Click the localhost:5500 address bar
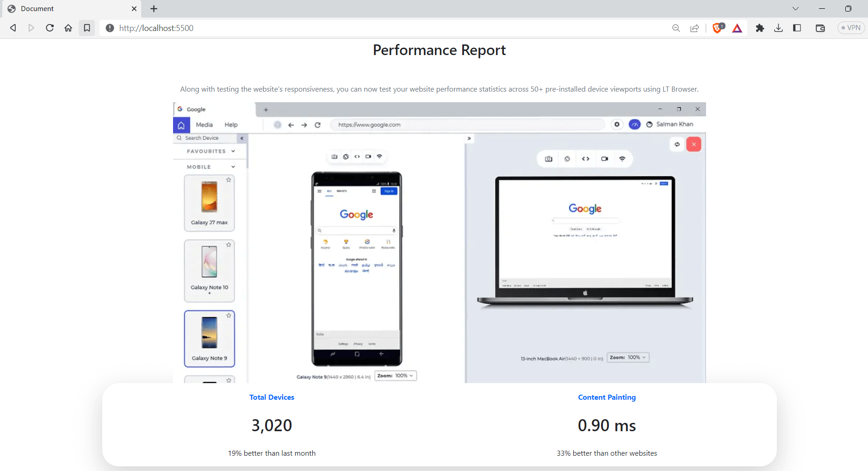 pyautogui.click(x=370, y=28)
